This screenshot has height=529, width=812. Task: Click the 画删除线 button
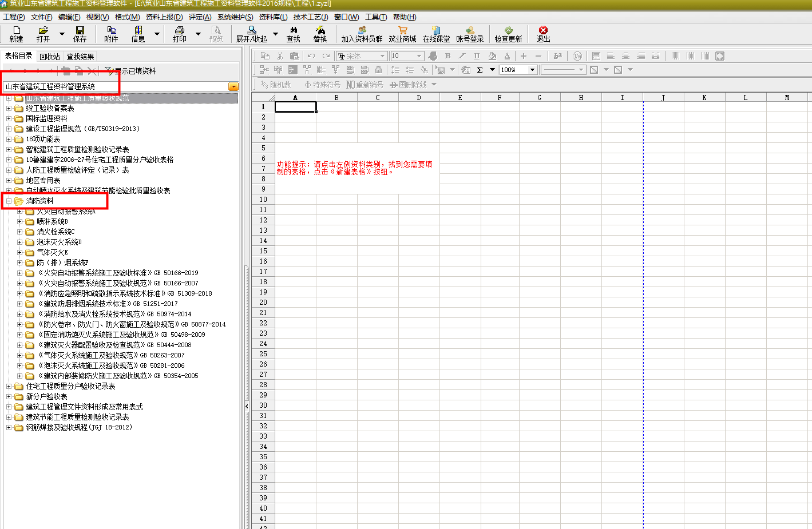click(x=408, y=85)
